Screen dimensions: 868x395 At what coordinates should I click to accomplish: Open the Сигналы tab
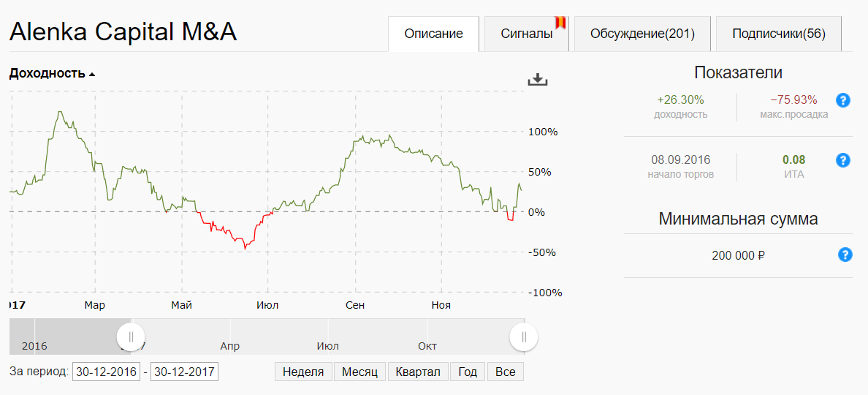[x=527, y=34]
